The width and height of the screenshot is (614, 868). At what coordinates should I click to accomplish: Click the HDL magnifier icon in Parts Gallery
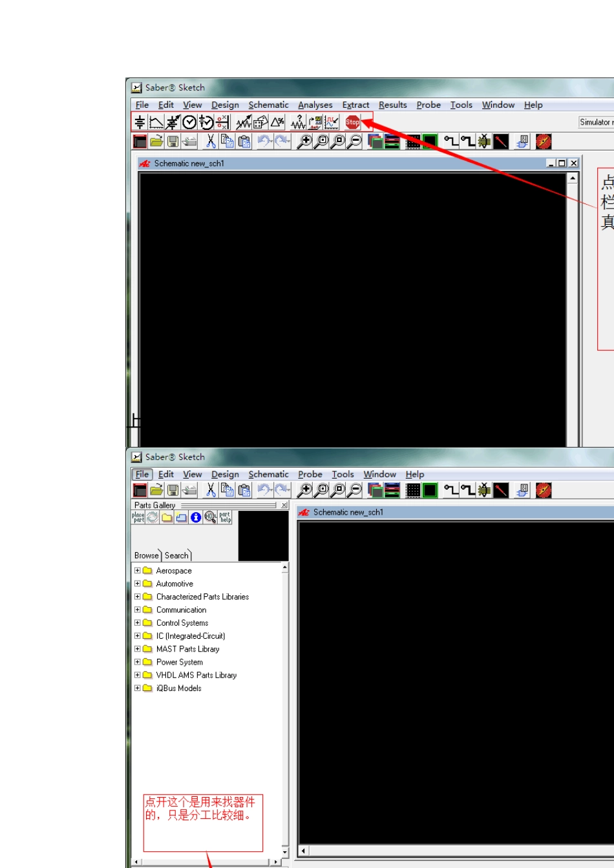211,517
